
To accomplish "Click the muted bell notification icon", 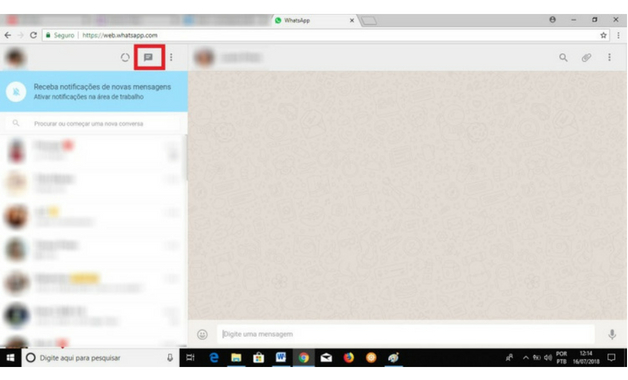I will click(x=16, y=92).
